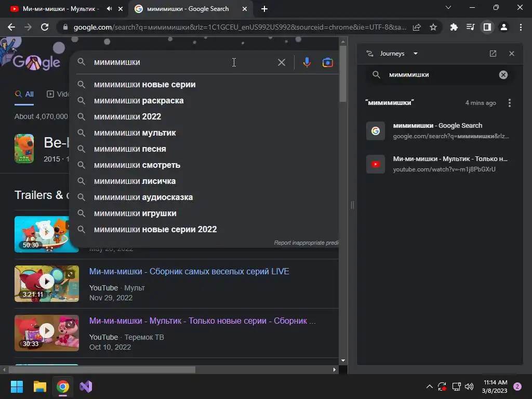Open the clock and date flyout

[x=495, y=387]
